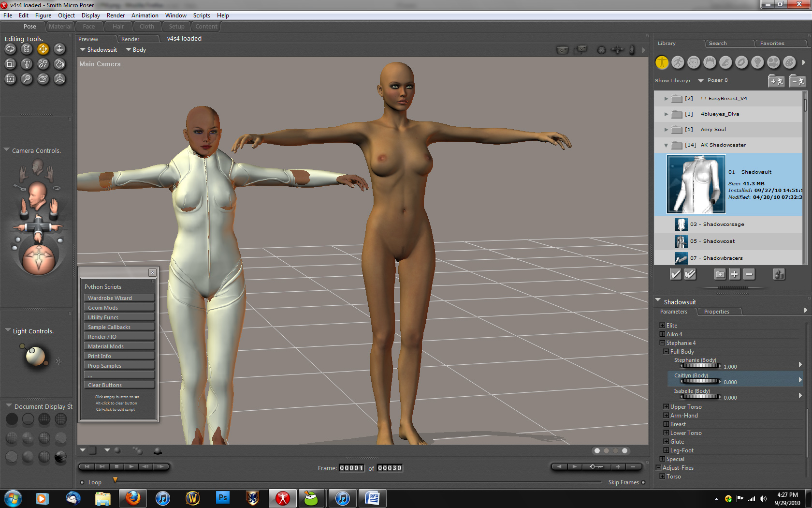Open the Render menu
This screenshot has height=508, width=812.
pos(116,15)
